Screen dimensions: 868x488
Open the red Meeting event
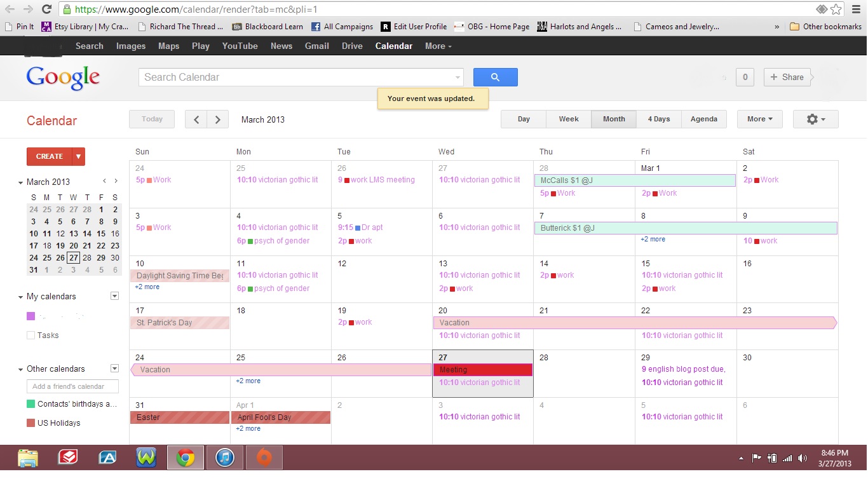point(482,369)
